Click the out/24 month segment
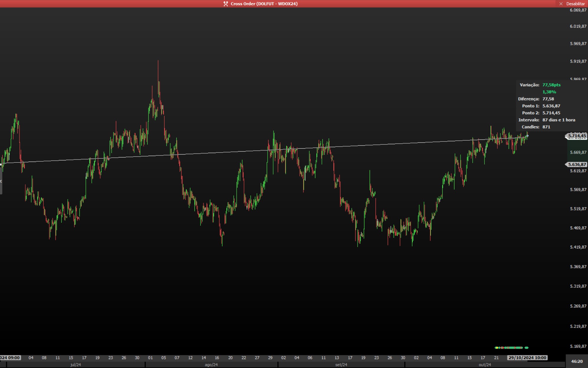Image resolution: width=588 pixels, height=368 pixels. [x=485, y=365]
